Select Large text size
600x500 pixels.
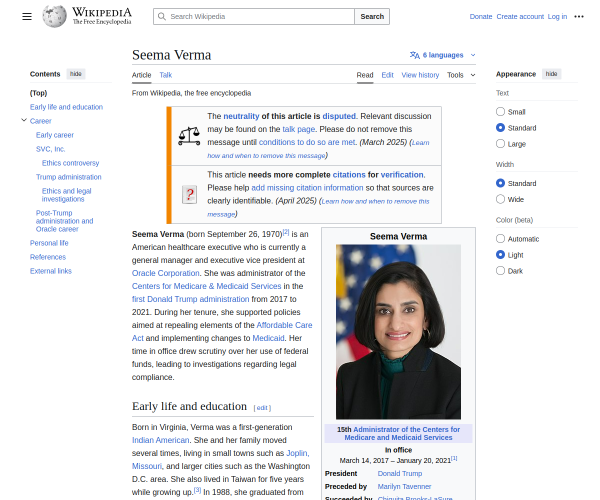(500, 143)
